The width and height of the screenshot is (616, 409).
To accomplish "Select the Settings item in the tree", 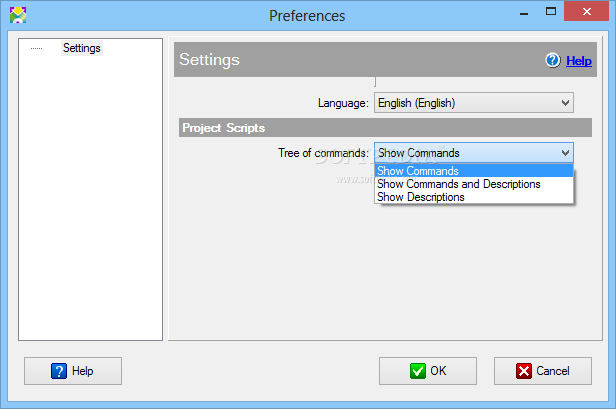I will (x=81, y=48).
